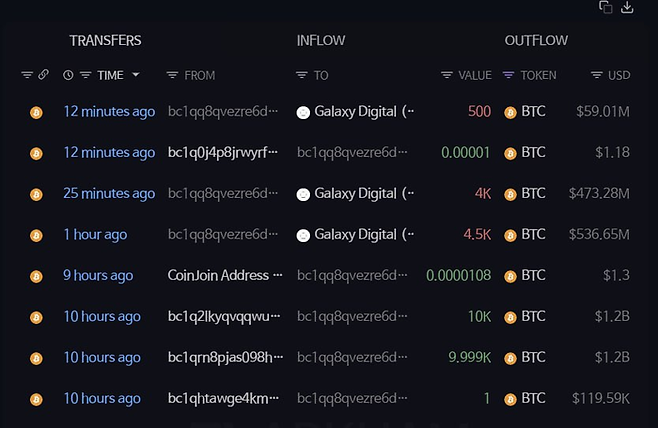Image resolution: width=658 pixels, height=428 pixels.
Task: Click the Bitcoin icon in the 9 hours ago row
Action: pyautogui.click(x=36, y=276)
